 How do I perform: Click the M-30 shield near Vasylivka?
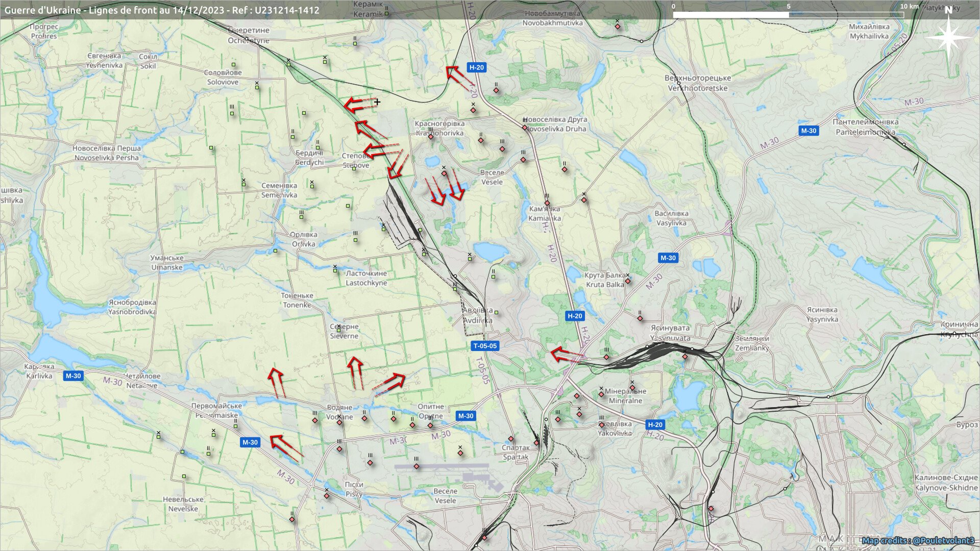[668, 258]
